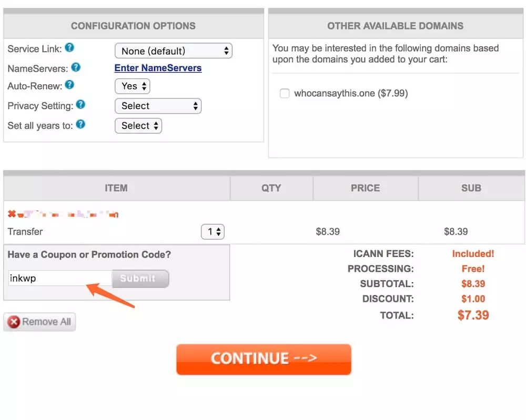Click into the coupon code input field
Image resolution: width=526 pixels, height=420 pixels.
pyautogui.click(x=60, y=278)
